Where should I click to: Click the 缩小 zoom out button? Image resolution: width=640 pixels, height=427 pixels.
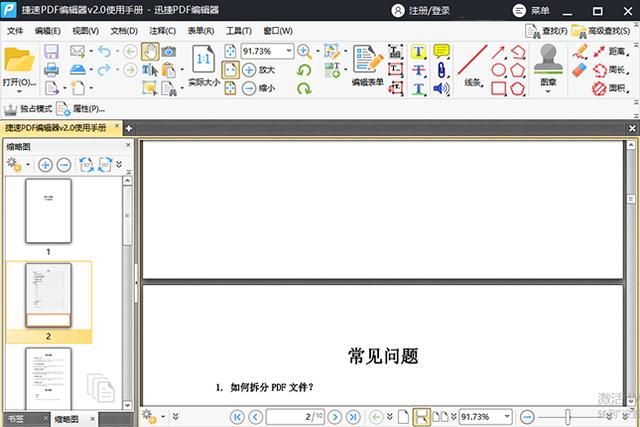tap(258, 88)
